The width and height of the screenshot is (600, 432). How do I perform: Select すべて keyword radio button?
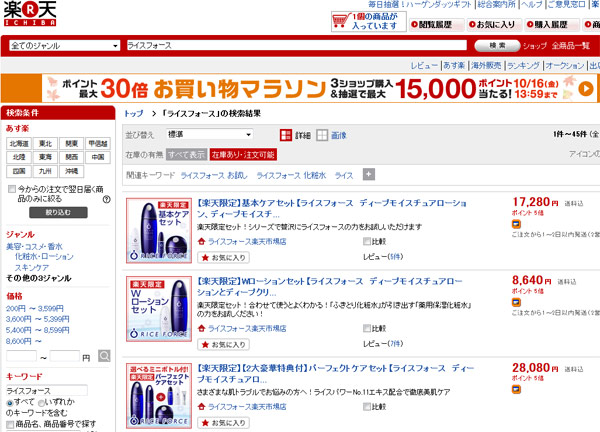pos(10,403)
